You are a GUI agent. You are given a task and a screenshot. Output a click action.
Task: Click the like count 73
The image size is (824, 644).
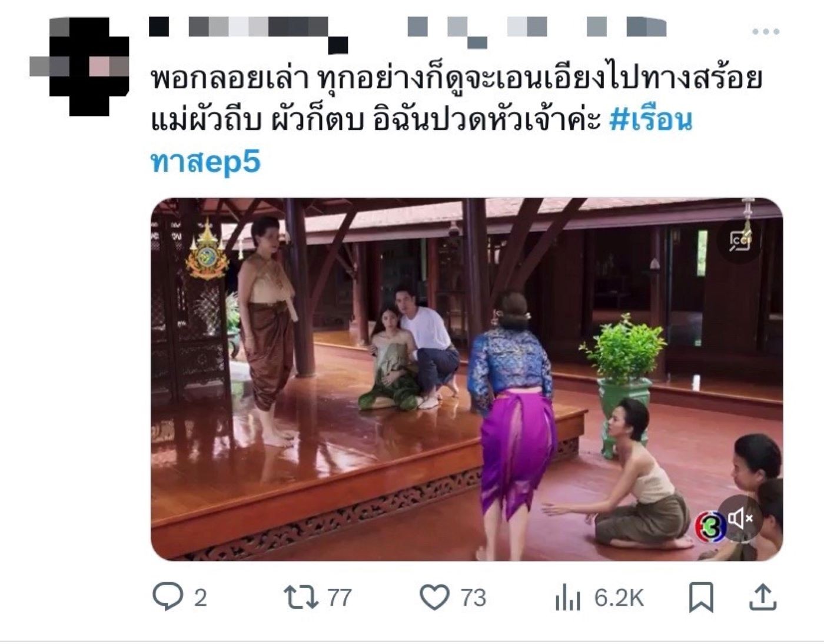click(x=473, y=598)
